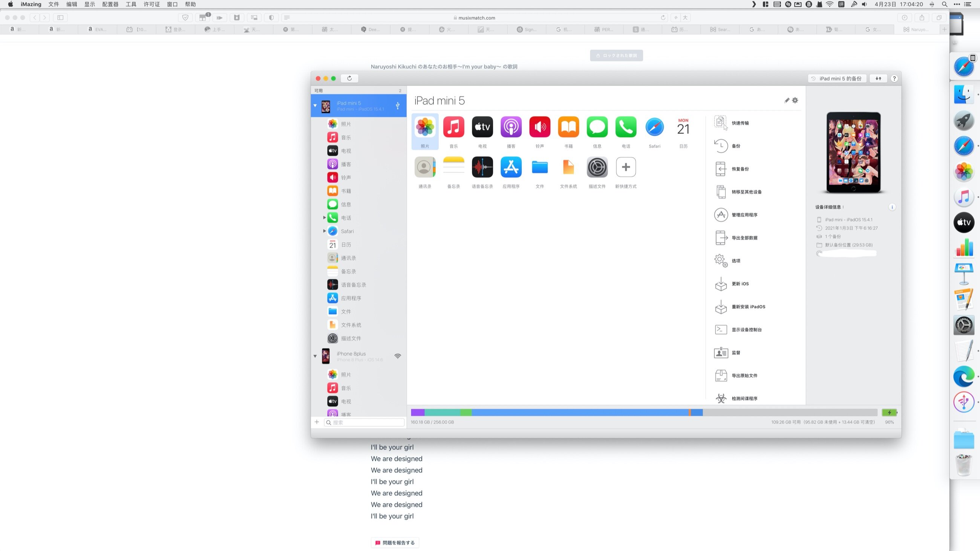Click the plus button beside search field
The width and height of the screenshot is (980, 551).
pos(317,422)
